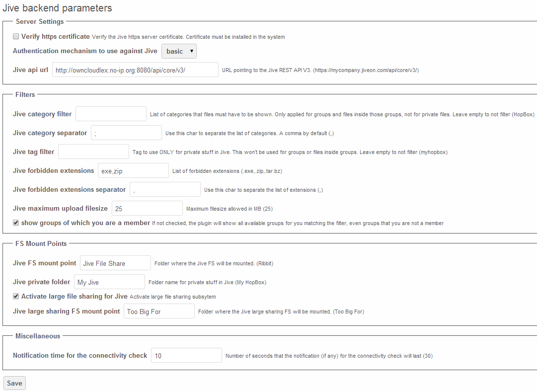Click the Jive api url field
537x392 pixels.
click(135, 69)
